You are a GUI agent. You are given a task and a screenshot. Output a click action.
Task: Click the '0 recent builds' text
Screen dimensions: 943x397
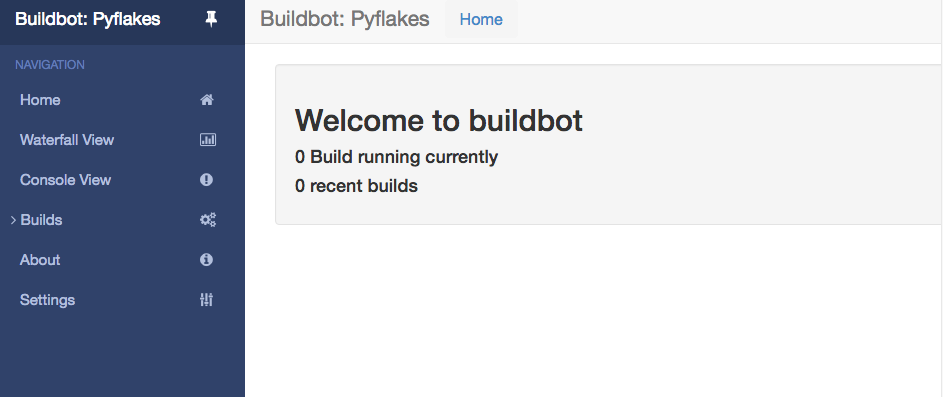(356, 186)
